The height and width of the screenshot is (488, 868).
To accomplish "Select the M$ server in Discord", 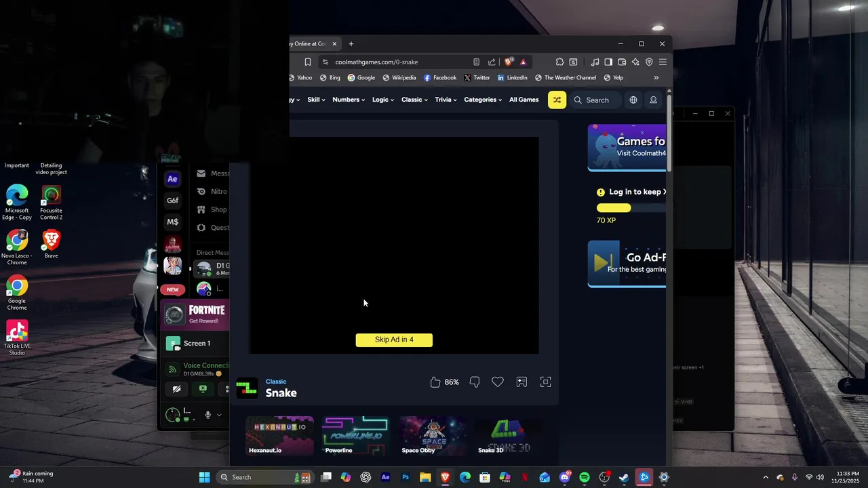I will tap(172, 222).
